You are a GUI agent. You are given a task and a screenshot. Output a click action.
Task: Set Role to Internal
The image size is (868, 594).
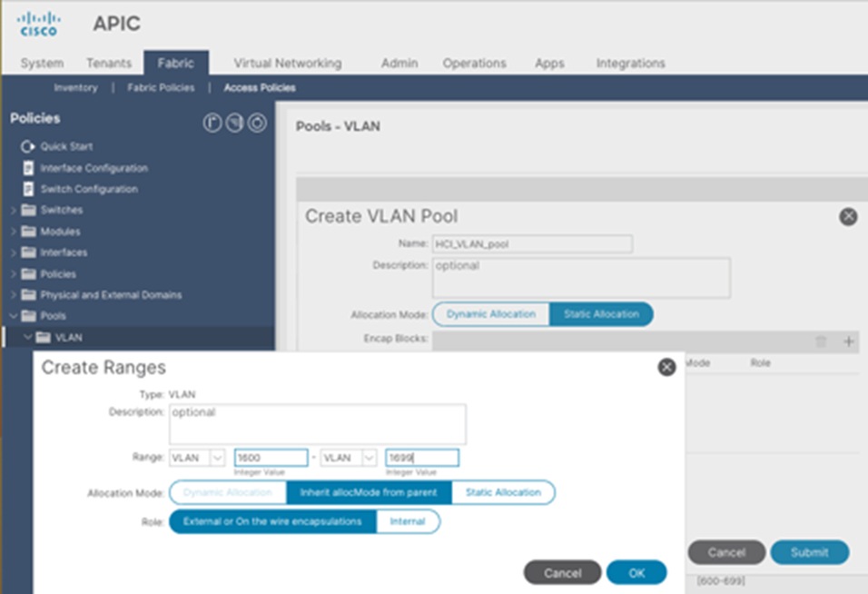pyautogui.click(x=408, y=521)
